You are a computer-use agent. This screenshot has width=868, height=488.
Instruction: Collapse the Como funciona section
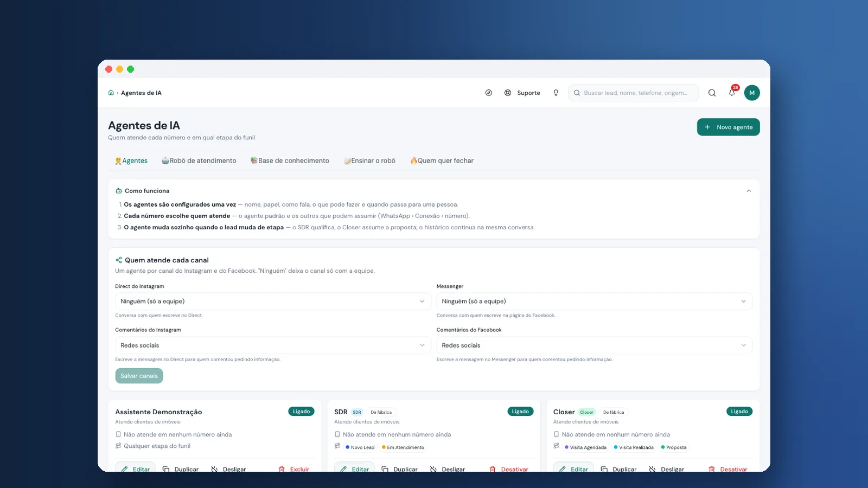pos(749,191)
